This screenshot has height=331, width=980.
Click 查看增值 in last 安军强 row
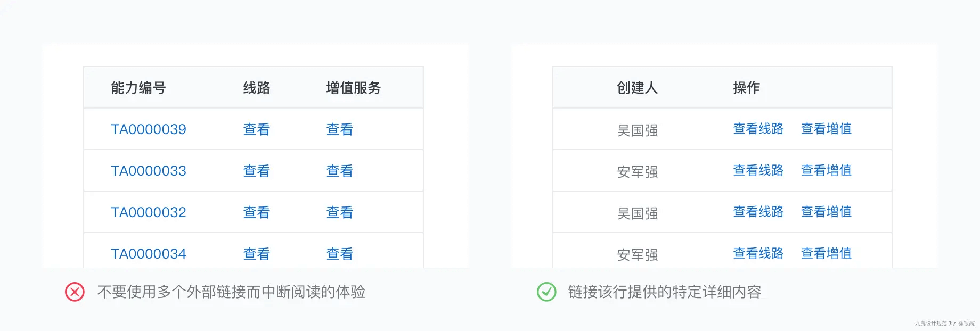point(827,253)
